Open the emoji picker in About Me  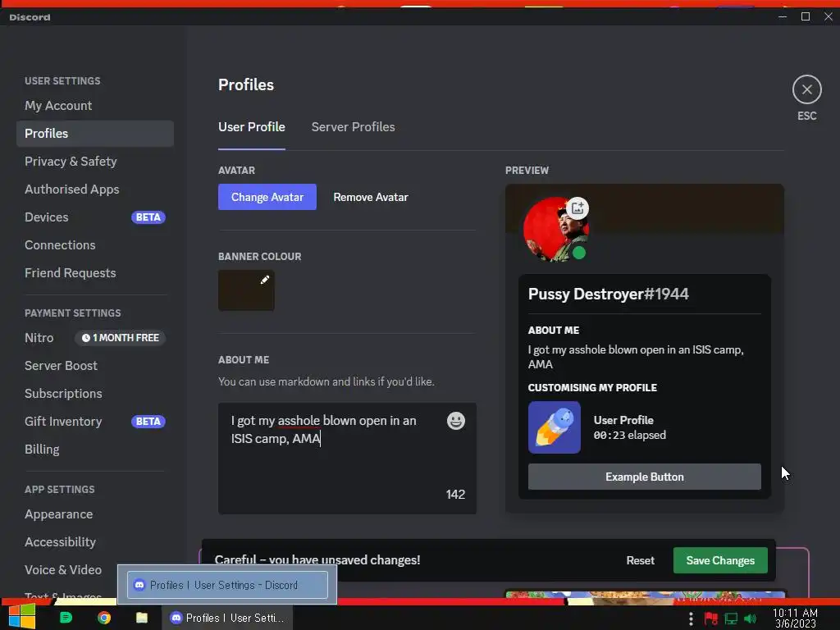456,421
